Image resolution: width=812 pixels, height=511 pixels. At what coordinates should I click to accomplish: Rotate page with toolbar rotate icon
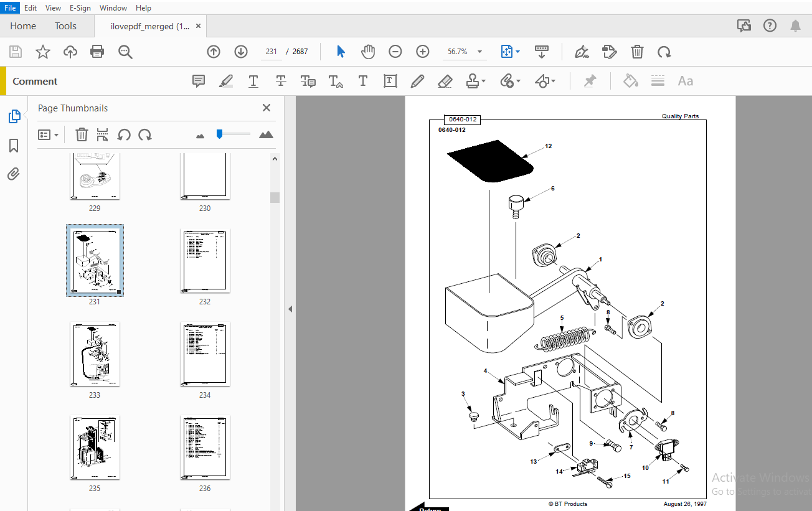[664, 52]
